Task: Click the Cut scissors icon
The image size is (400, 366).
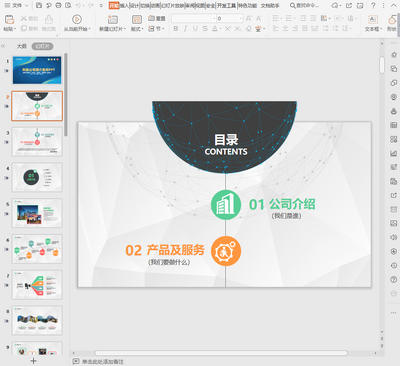Action: click(x=24, y=18)
